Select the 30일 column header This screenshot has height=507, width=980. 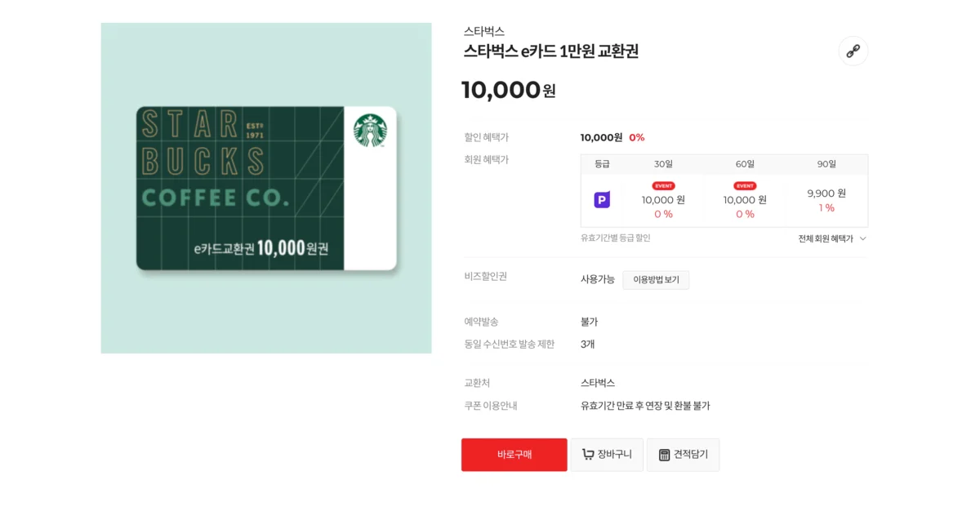click(663, 164)
